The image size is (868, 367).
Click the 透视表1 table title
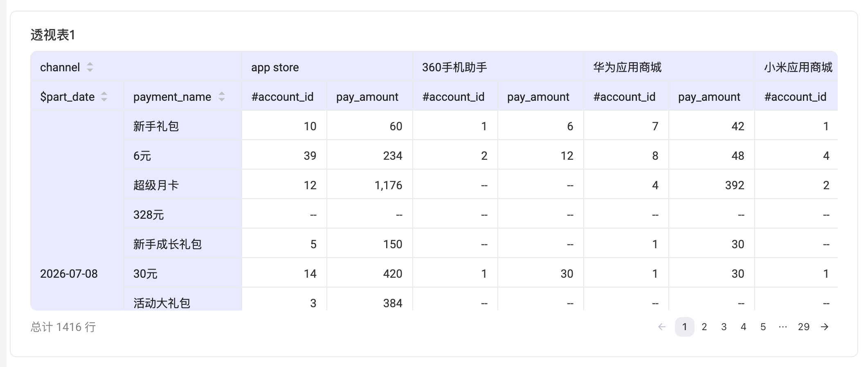53,35
